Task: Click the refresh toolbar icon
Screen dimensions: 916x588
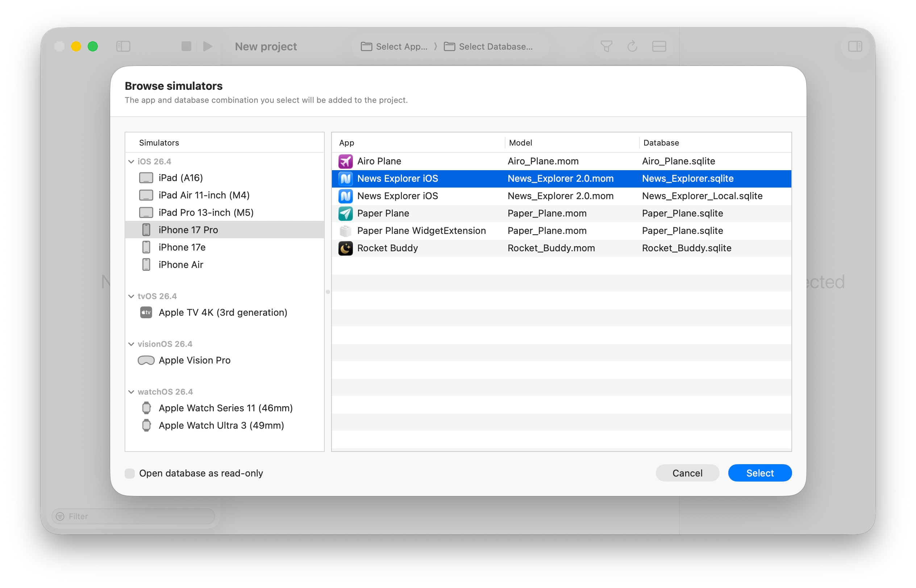Action: [632, 46]
